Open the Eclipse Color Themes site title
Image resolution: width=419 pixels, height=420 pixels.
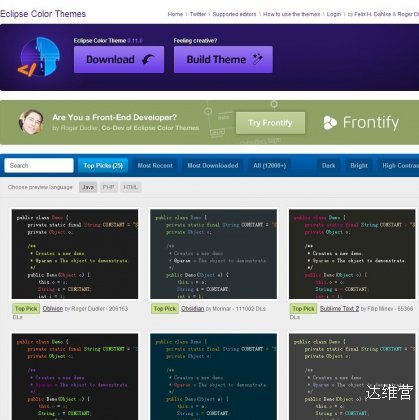pyautogui.click(x=43, y=14)
